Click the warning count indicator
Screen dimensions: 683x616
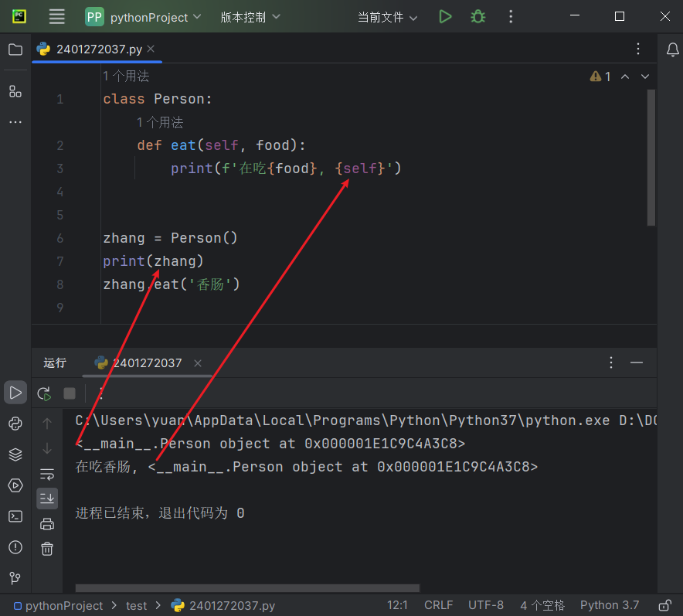tap(600, 77)
